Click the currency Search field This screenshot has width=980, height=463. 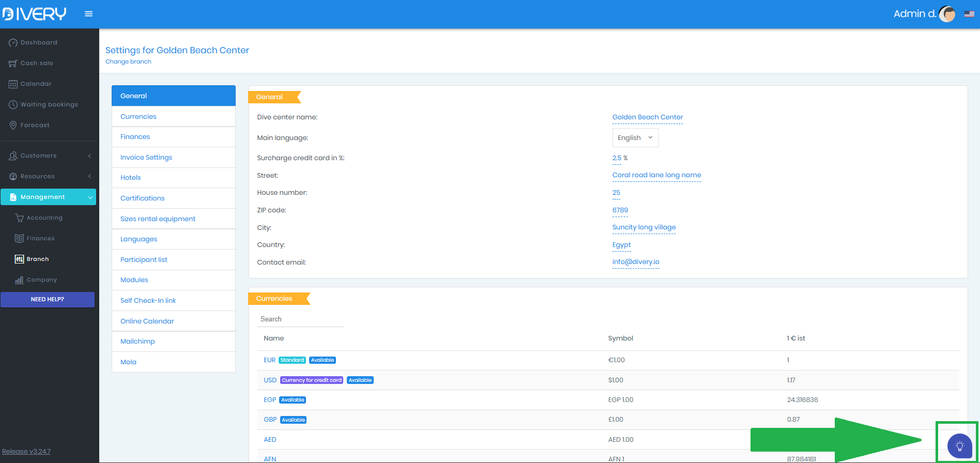coord(301,319)
